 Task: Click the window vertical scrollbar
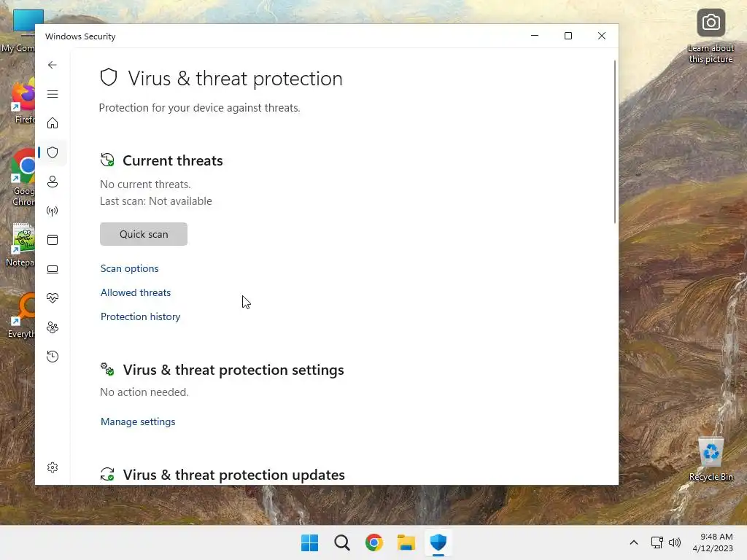click(614, 142)
